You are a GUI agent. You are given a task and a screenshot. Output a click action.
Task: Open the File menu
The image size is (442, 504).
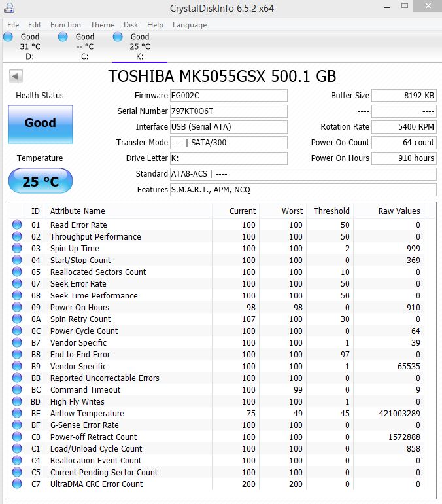pyautogui.click(x=13, y=25)
